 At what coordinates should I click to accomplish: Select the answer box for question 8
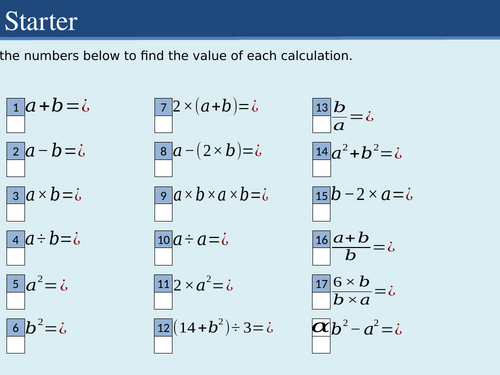coord(163,168)
